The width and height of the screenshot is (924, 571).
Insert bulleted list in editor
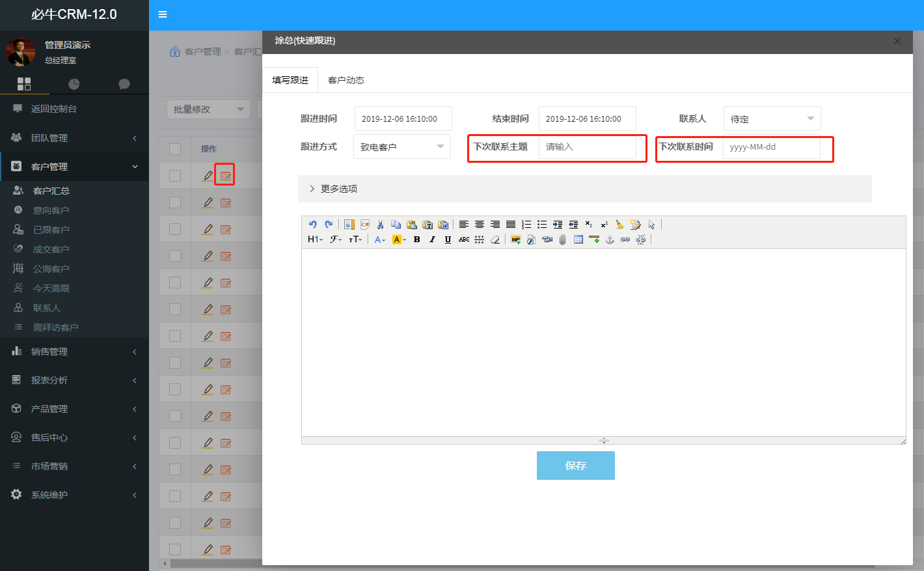coord(542,224)
